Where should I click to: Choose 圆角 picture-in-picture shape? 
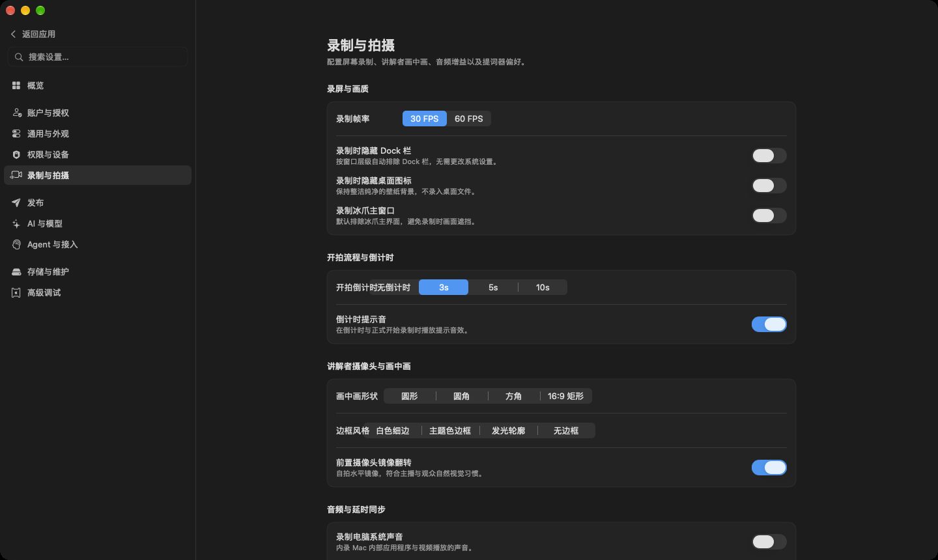[x=462, y=396]
